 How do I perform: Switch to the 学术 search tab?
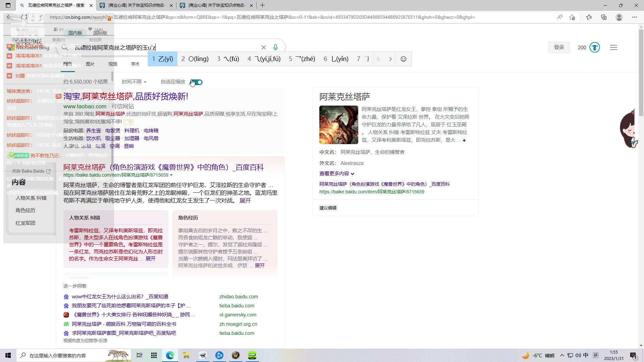click(135, 64)
